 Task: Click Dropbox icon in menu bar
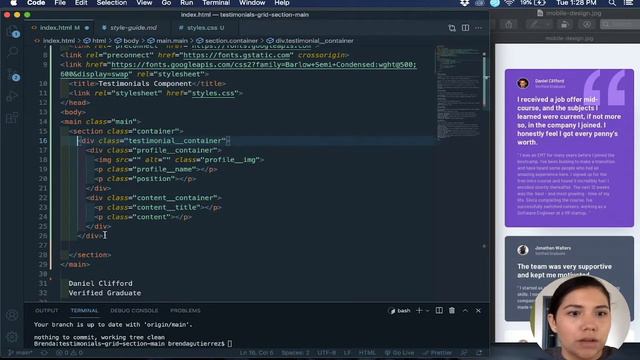(464, 3)
